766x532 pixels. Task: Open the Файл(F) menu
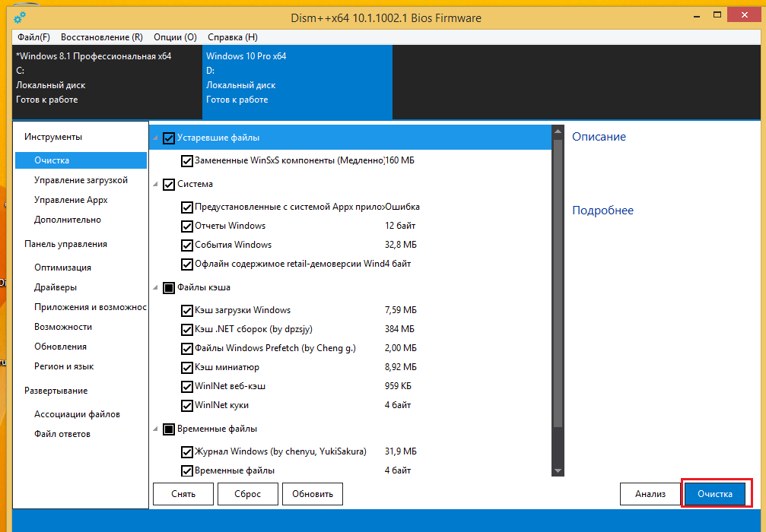tap(33, 37)
